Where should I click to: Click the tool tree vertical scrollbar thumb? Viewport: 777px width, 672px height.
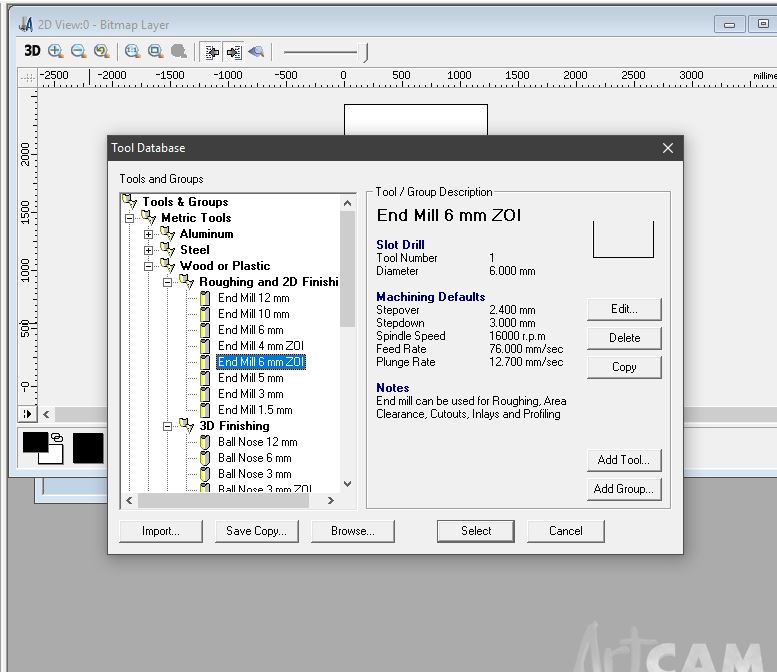click(347, 269)
